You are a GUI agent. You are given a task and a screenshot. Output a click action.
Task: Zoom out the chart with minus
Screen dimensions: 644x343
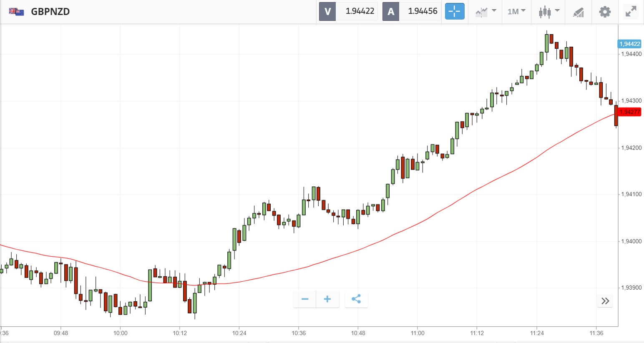305,299
